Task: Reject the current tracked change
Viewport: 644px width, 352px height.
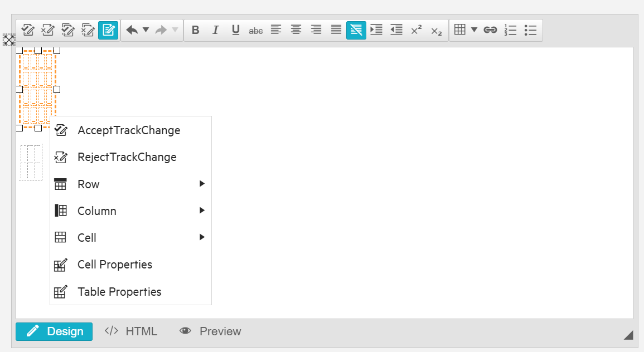Action: [48, 30]
